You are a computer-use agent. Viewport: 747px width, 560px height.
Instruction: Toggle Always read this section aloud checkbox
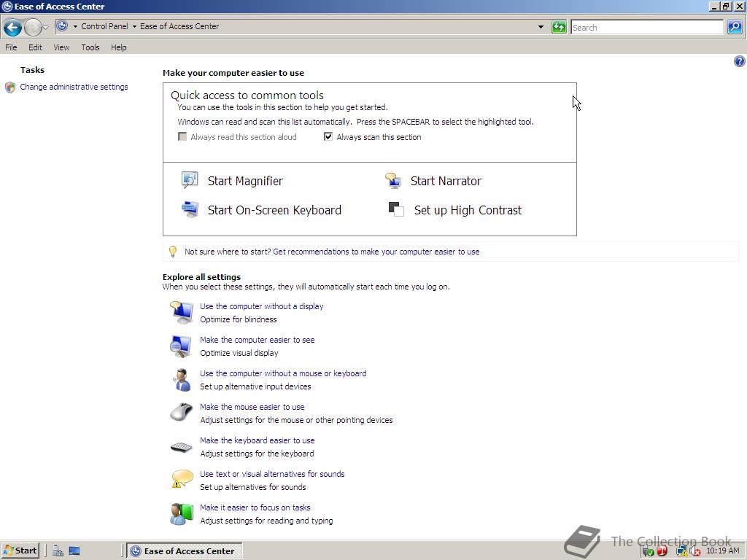point(182,136)
